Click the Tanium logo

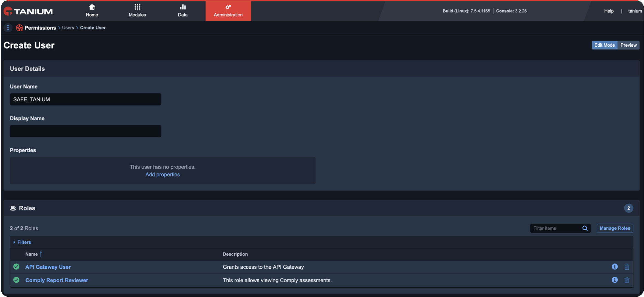click(x=29, y=11)
